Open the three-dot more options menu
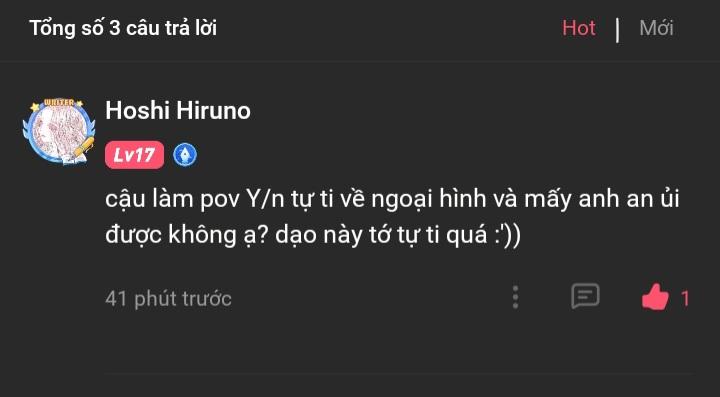The image size is (720, 397). pos(515,297)
